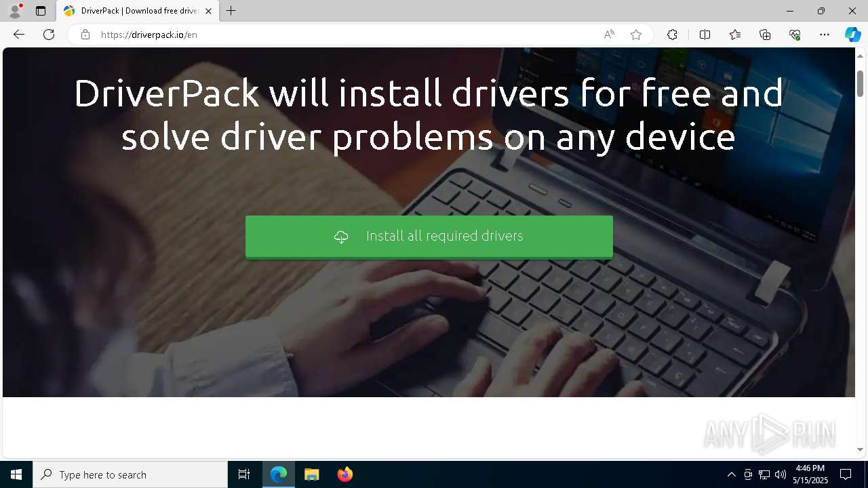Select the DriverPack browser tab
Image resolution: width=868 pixels, height=488 pixels.
[x=137, y=11]
